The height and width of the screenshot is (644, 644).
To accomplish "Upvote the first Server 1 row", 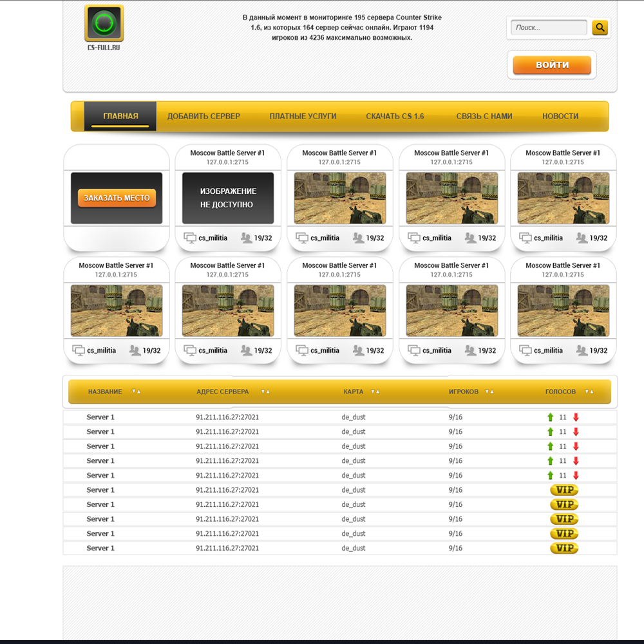I will click(550, 417).
